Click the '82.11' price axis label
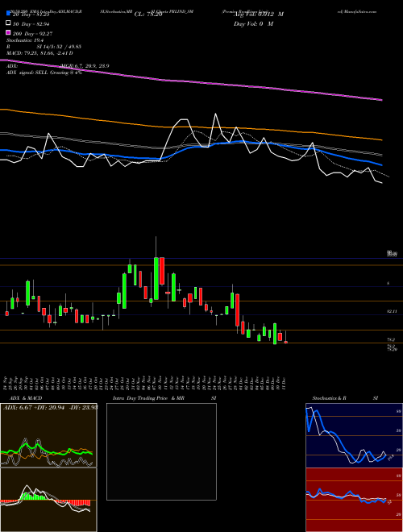The height and width of the screenshot is (532, 403). pos(393,311)
